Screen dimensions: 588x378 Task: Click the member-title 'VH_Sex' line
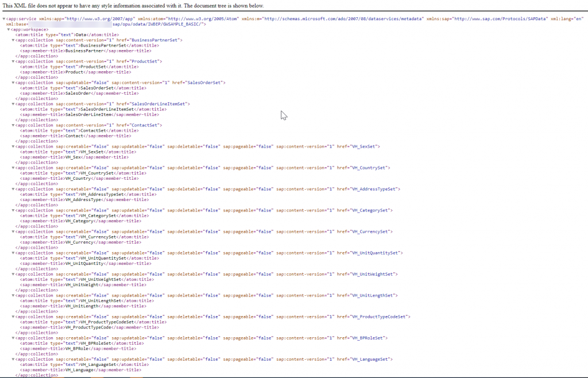[x=74, y=157]
